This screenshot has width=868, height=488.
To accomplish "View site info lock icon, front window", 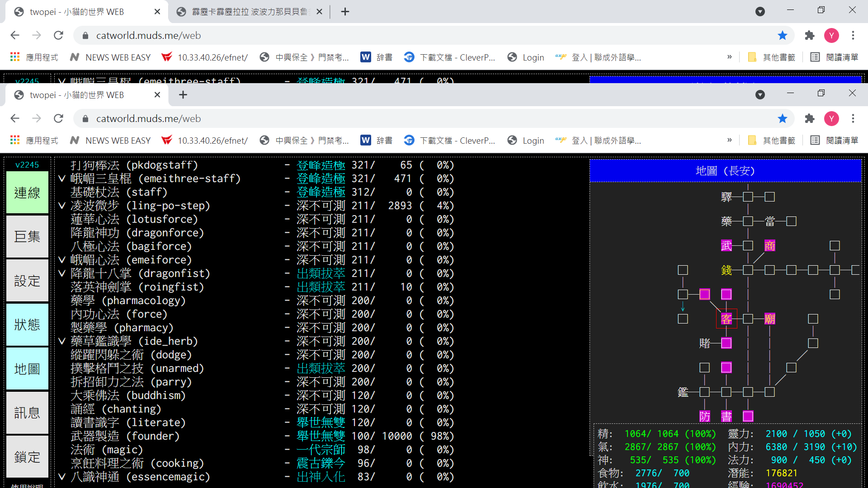I will [x=85, y=118].
